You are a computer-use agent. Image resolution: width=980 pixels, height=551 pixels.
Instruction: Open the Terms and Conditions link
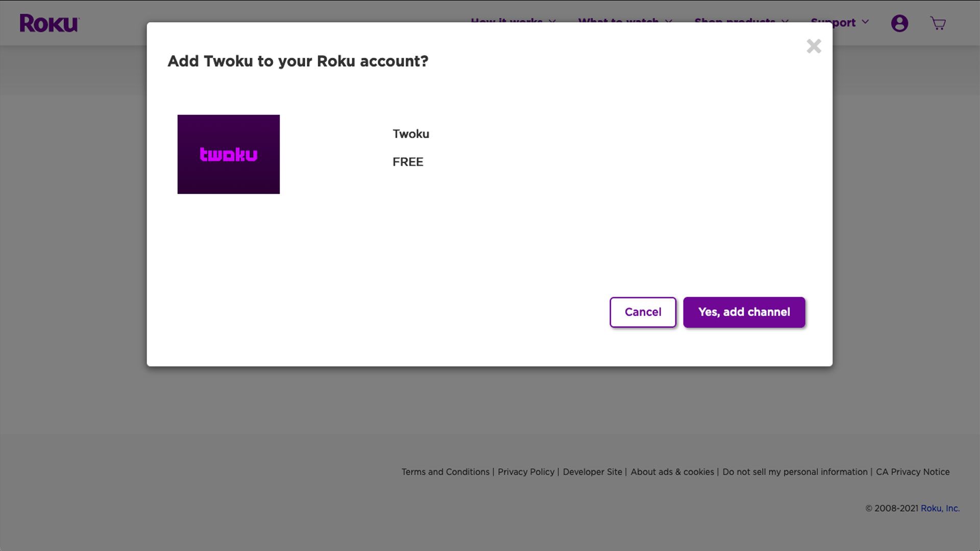pos(446,472)
